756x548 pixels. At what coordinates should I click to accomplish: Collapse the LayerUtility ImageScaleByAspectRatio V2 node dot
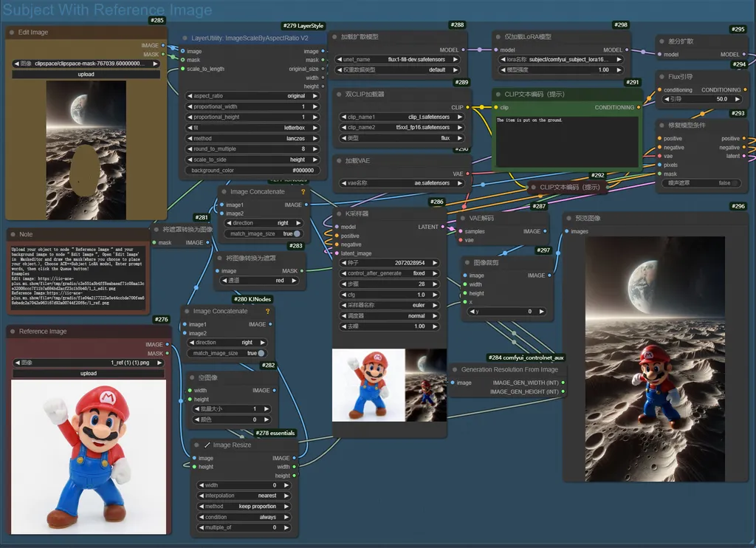pyautogui.click(x=185, y=38)
